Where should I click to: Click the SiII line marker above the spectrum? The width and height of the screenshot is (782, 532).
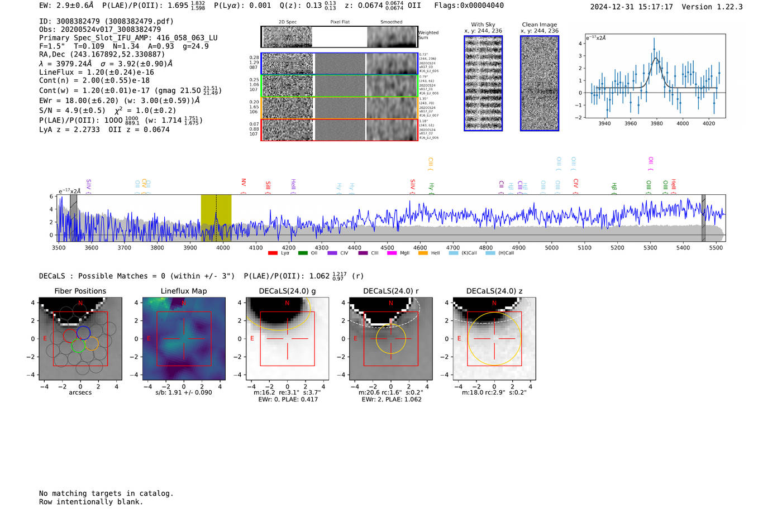tap(268, 187)
